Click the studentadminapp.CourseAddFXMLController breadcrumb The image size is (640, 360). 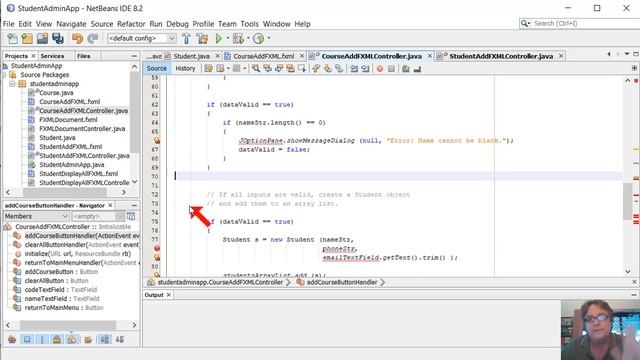coord(220,282)
